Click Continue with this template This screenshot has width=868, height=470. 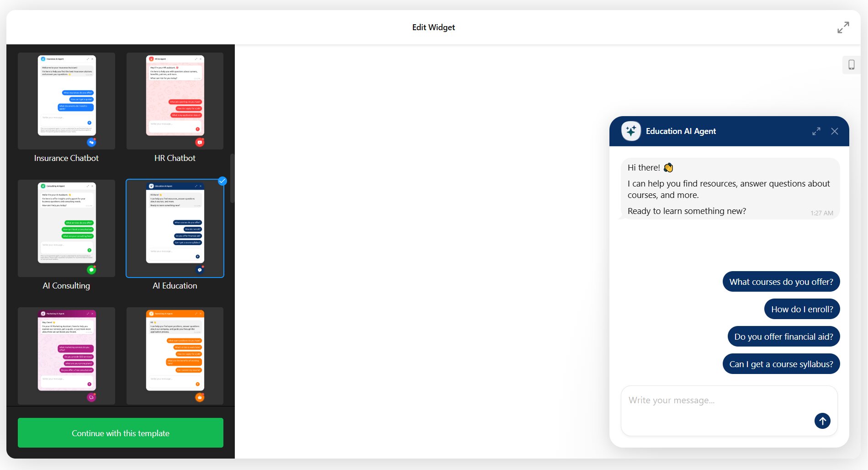tap(121, 433)
